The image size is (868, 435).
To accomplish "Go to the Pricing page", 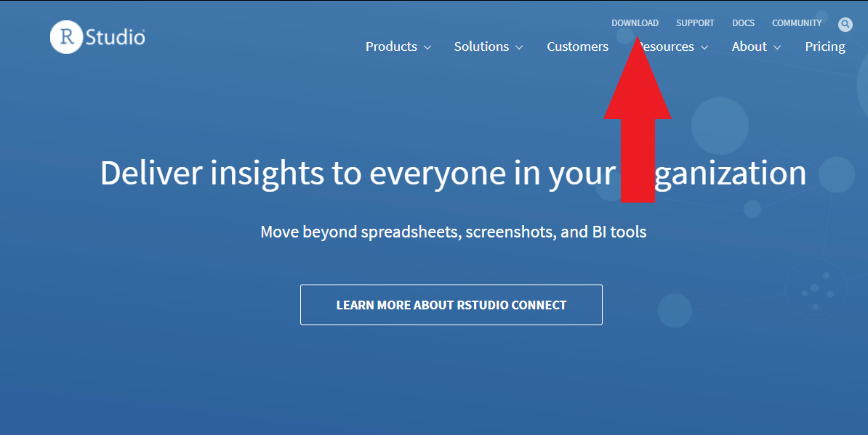I will (825, 47).
